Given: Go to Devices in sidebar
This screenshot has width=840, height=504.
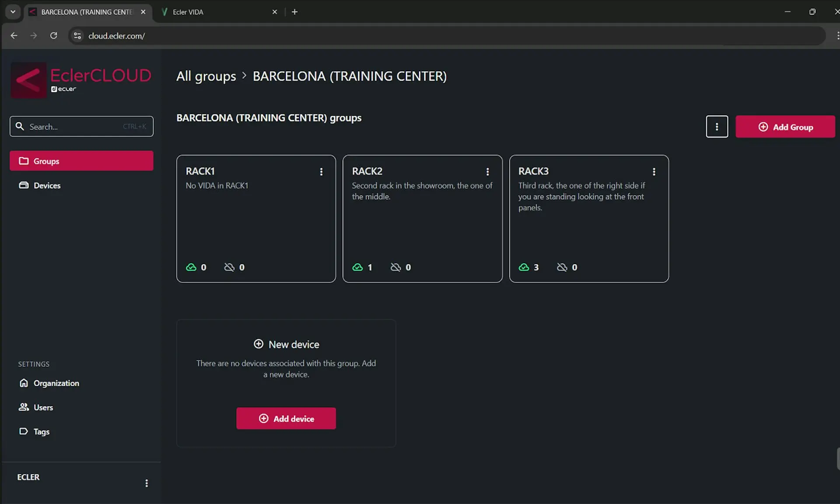Looking at the screenshot, I should [x=47, y=185].
